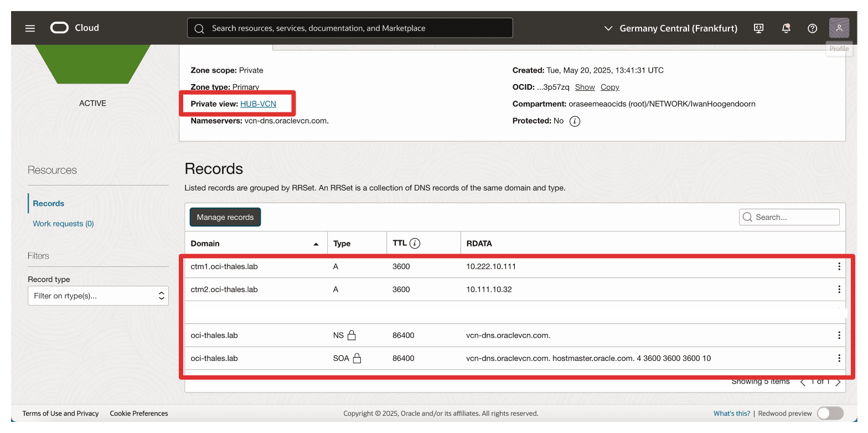
Task: Click the Created date text
Action: [x=604, y=70]
